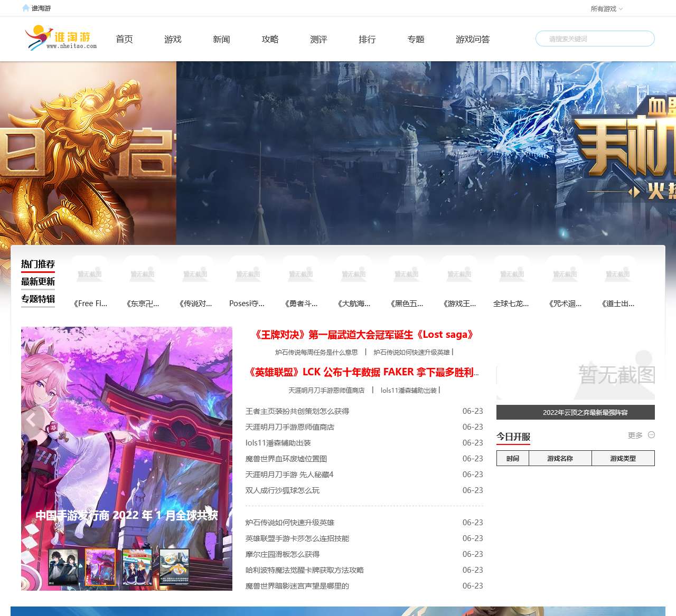Image resolution: width=676 pixels, height=616 pixels.
Task: Open the 攻略 menu item
Action: click(270, 39)
